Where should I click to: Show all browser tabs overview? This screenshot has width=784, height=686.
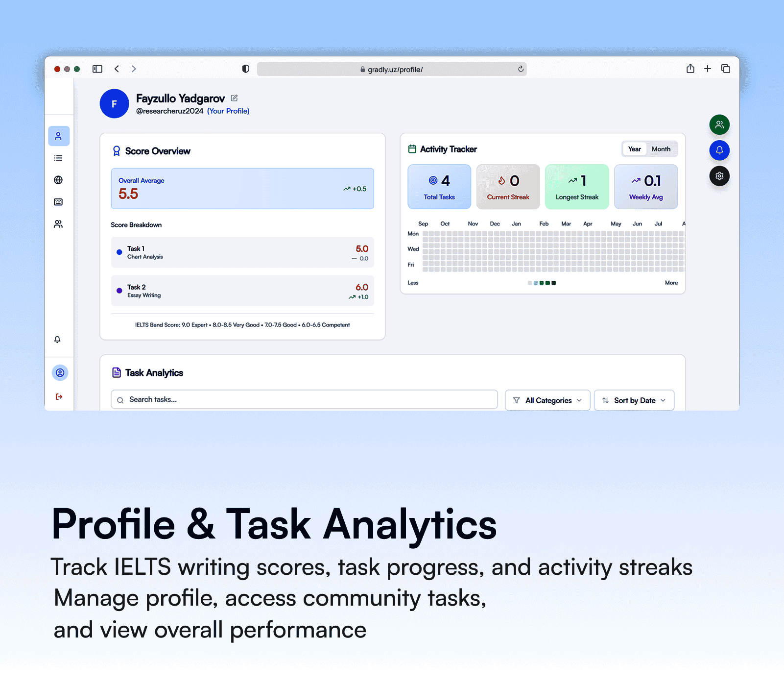(725, 69)
